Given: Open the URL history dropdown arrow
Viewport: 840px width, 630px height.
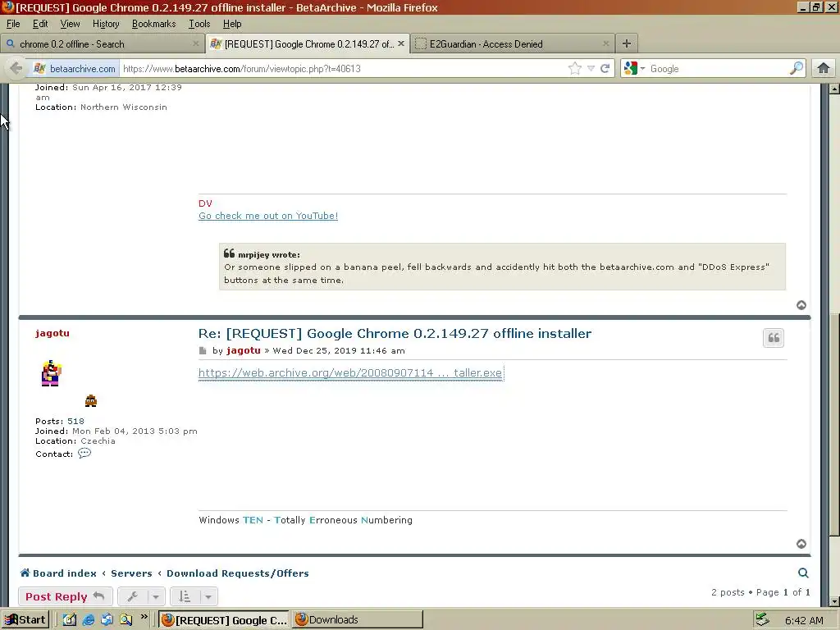Looking at the screenshot, I should 591,69.
